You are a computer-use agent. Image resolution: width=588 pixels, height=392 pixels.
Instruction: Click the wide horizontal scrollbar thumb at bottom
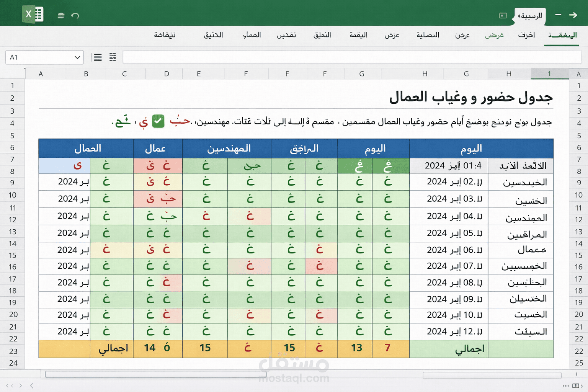coord(155,374)
